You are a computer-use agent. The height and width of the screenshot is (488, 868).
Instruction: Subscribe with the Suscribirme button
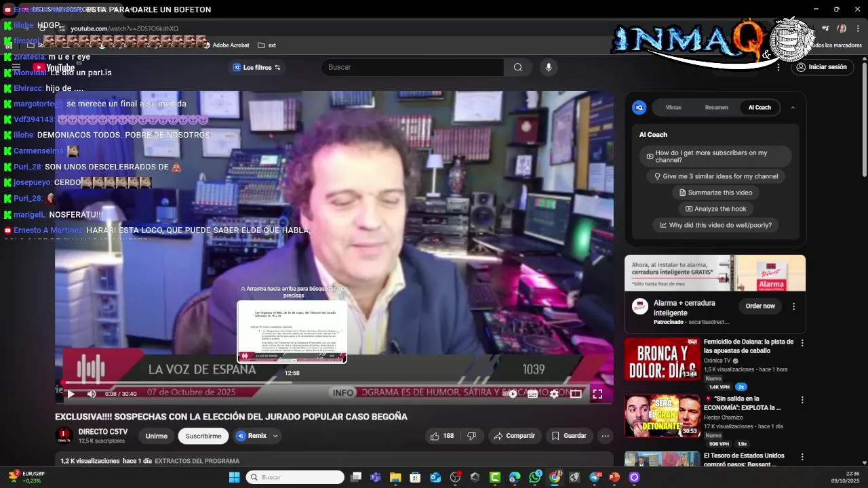pos(203,436)
